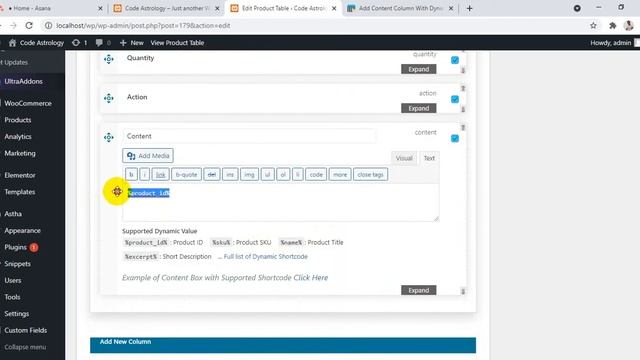This screenshot has height=360, width=640.
Task: Open the updates counter in admin bar
Action: coord(80,42)
